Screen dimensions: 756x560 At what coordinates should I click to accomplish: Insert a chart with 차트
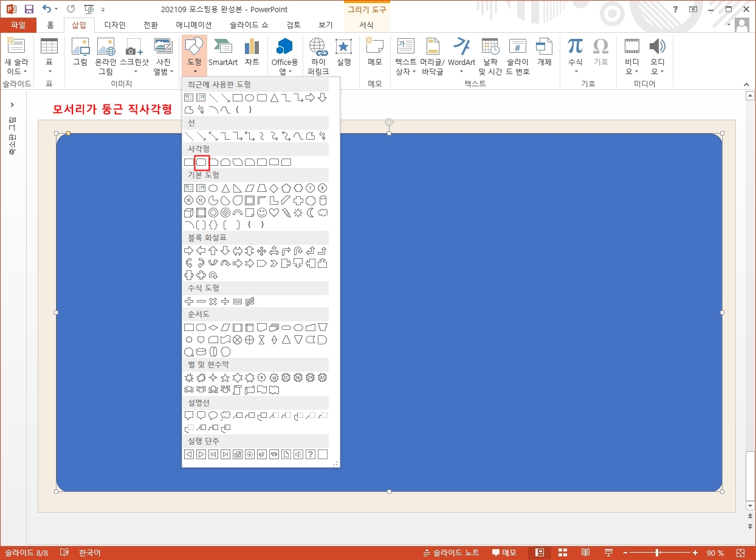(x=252, y=53)
